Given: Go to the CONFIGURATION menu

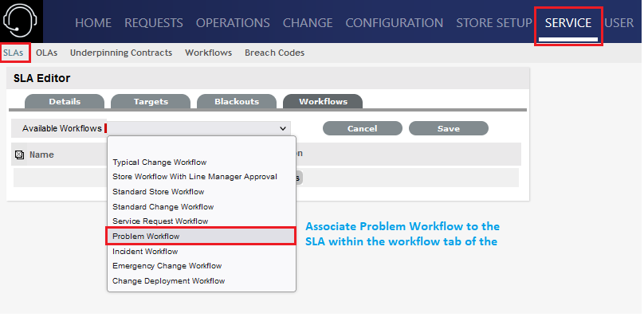Looking at the screenshot, I should tap(395, 23).
